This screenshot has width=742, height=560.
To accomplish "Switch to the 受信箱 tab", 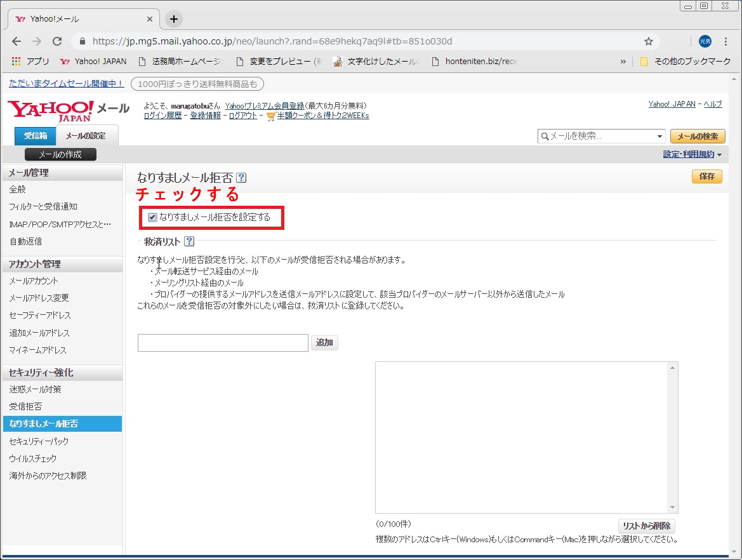I will pos(36,136).
